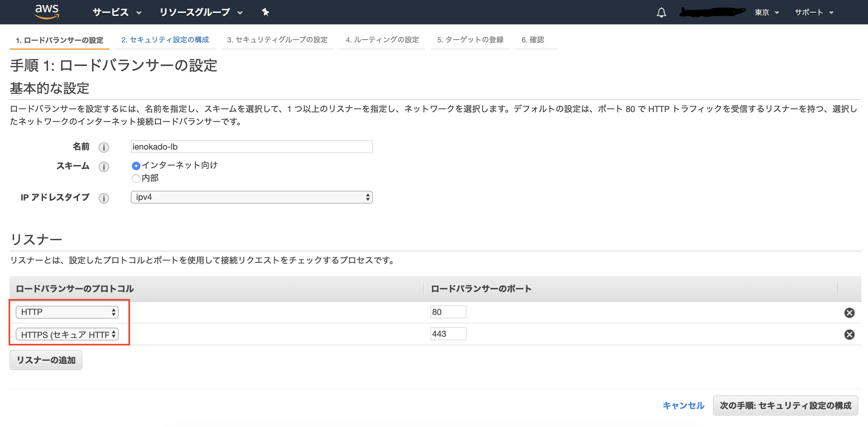The width and height of the screenshot is (868, 427).
Task: Open the HTTPS protocol dropdown
Action: click(67, 334)
